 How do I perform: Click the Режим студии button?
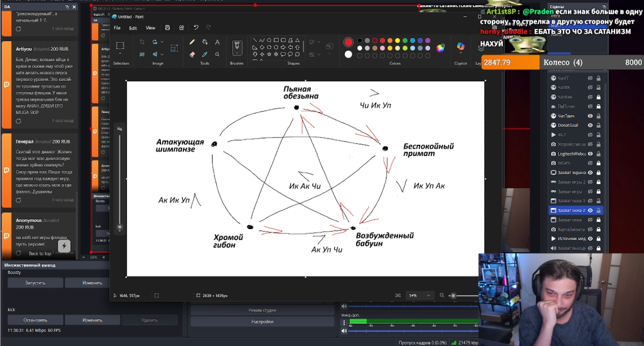pos(262,310)
